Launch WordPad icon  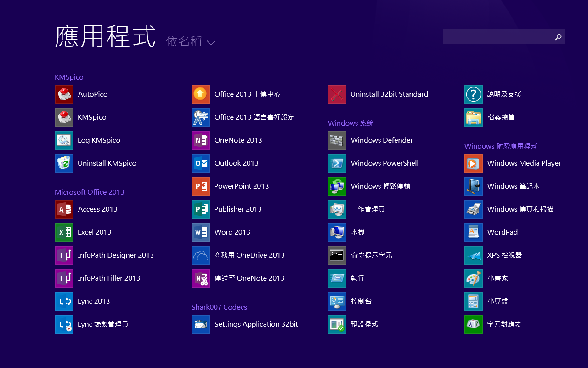pyautogui.click(x=474, y=232)
